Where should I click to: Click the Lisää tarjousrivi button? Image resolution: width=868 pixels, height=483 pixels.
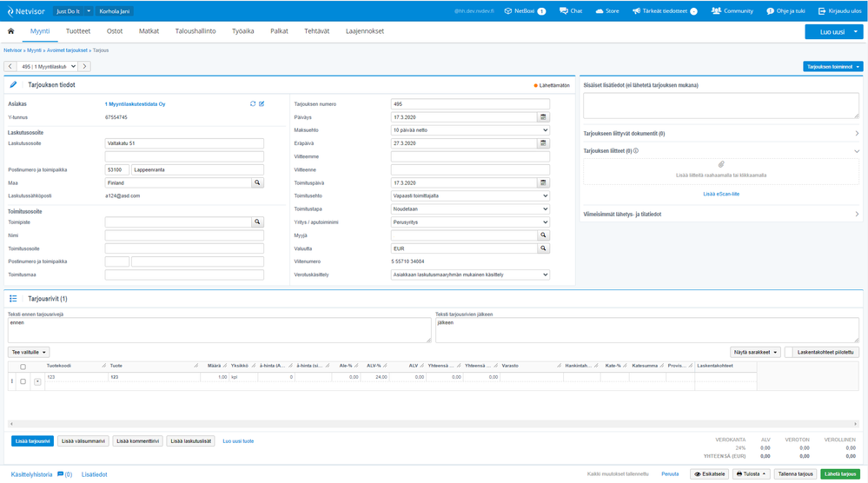[x=32, y=441]
